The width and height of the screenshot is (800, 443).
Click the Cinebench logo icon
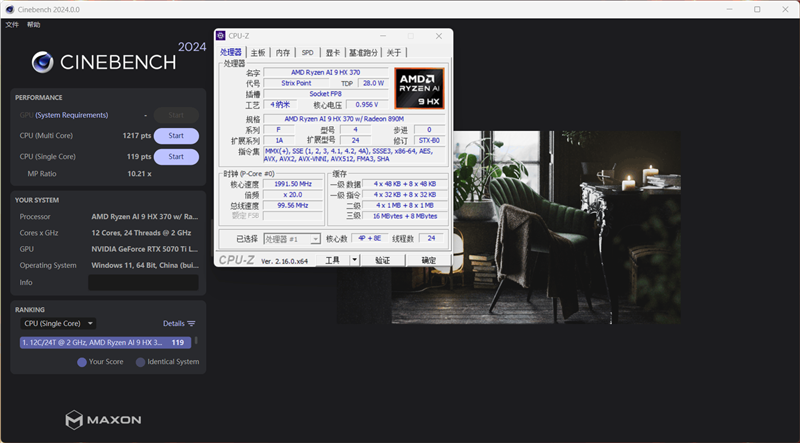coord(43,61)
